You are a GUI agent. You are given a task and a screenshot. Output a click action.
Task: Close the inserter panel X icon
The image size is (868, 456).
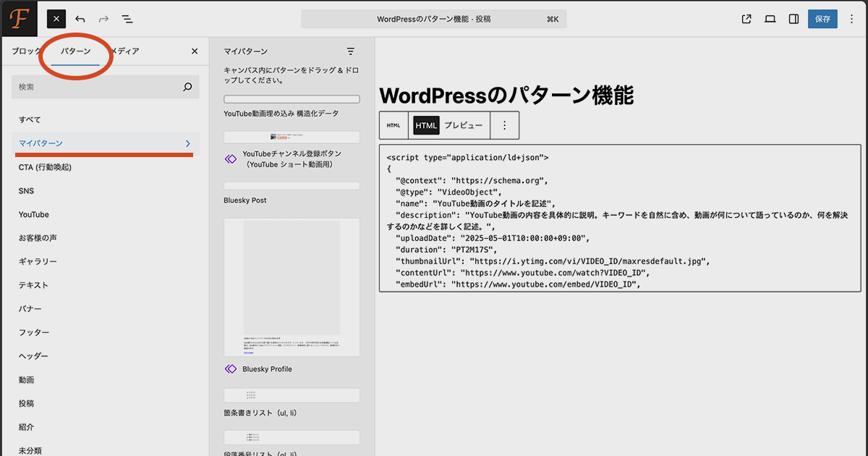coord(195,51)
